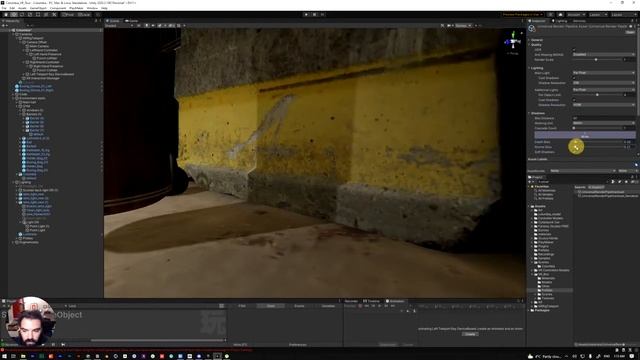Toggle Additional Lights Cast Shadows checkbox

click(x=574, y=100)
